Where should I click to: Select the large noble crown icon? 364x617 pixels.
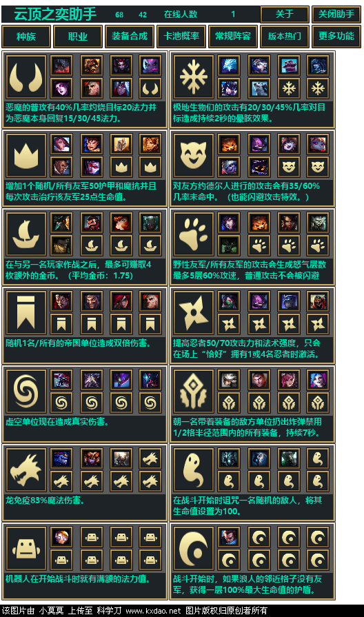[x=26, y=155]
